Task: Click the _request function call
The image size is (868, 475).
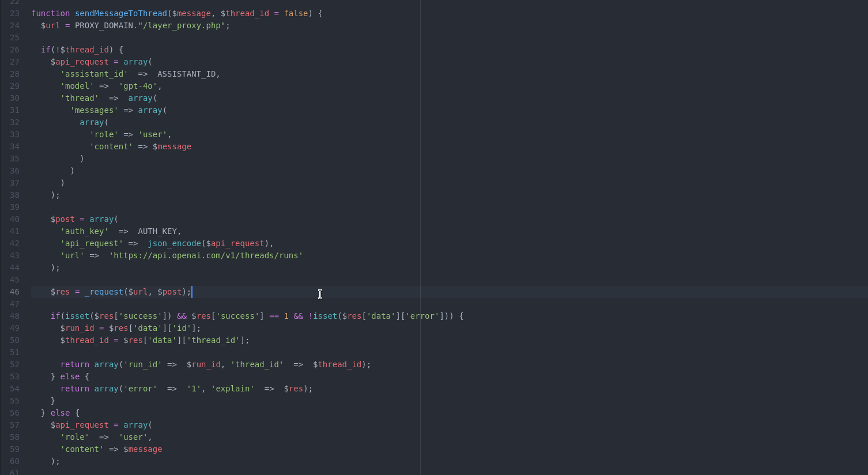Action: point(104,292)
